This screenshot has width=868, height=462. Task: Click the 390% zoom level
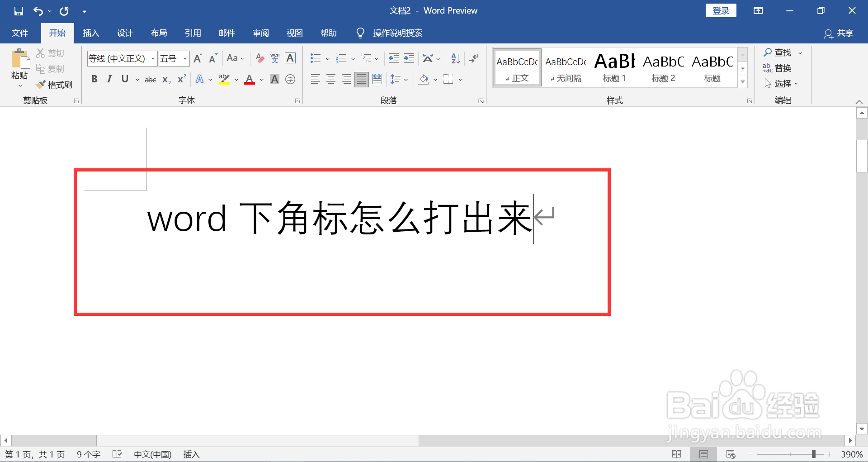pyautogui.click(x=852, y=454)
